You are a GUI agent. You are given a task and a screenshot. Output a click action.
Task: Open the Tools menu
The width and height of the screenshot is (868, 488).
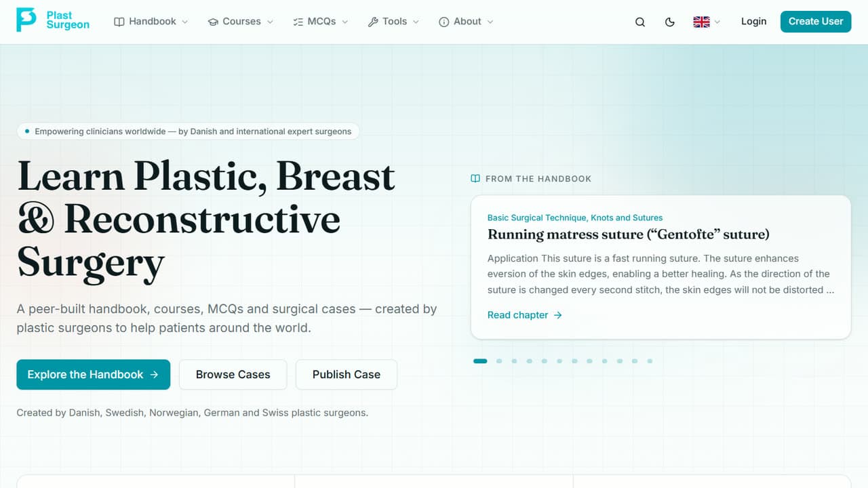(393, 22)
